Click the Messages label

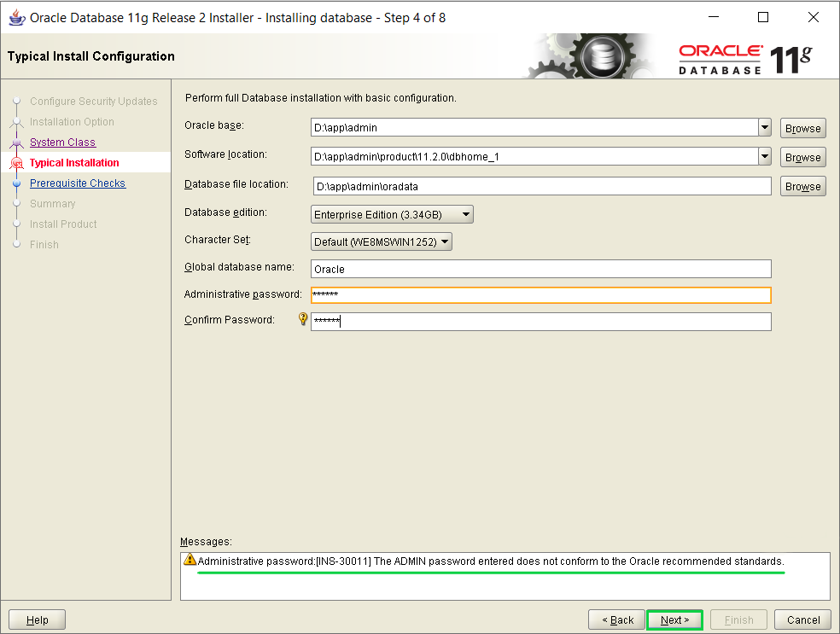click(206, 541)
